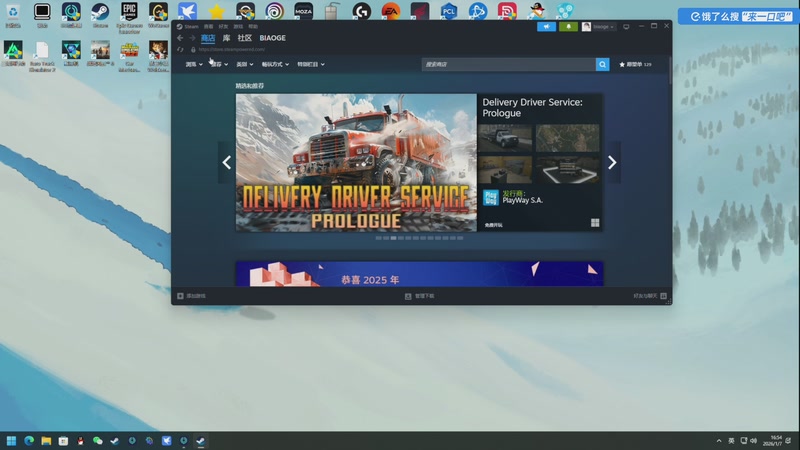This screenshot has height=450, width=800.
Task: Click the padlock icon beside the store URL
Action: (x=193, y=49)
